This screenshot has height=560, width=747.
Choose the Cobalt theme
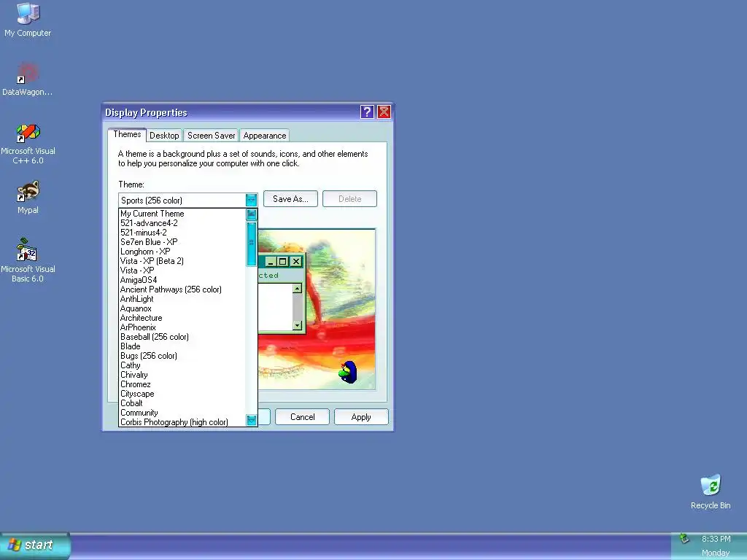(x=182, y=403)
